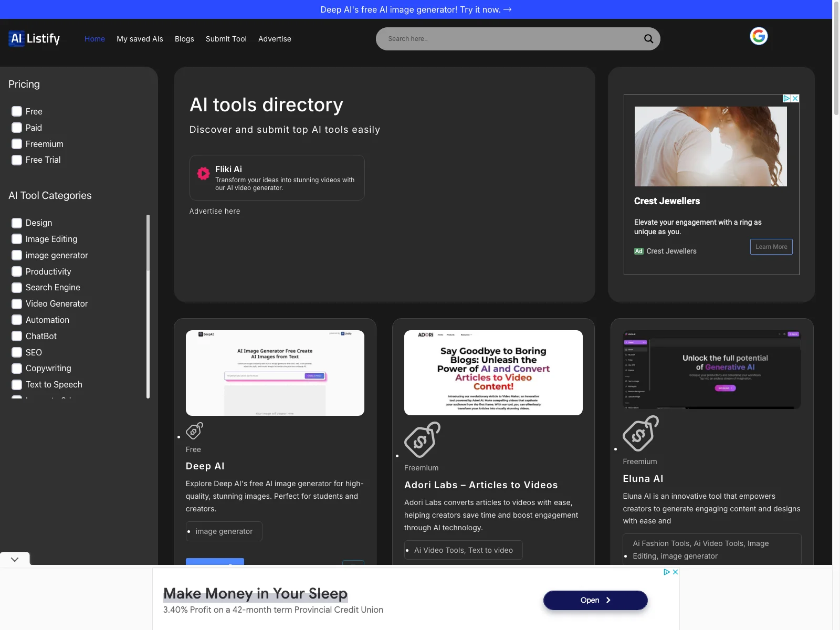Click the Advertise here link
The width and height of the screenshot is (840, 630).
(x=215, y=211)
